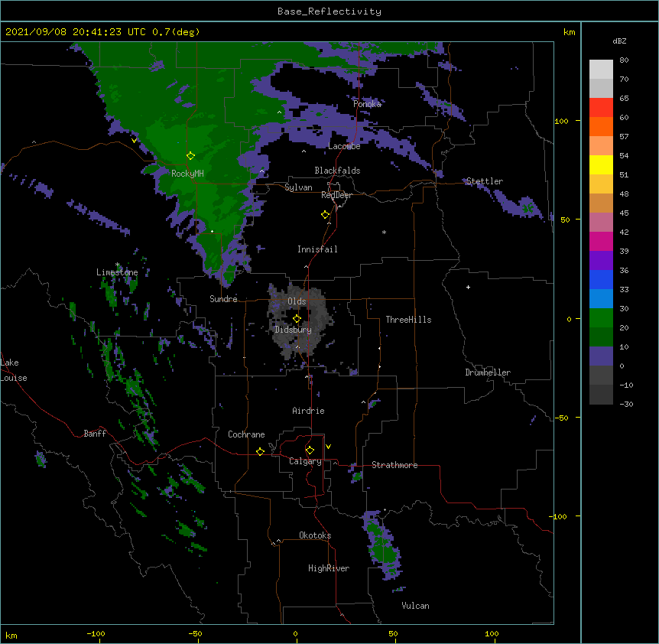This screenshot has height=644, width=659.
Task: Click the Limestone label
Action: click(x=117, y=272)
